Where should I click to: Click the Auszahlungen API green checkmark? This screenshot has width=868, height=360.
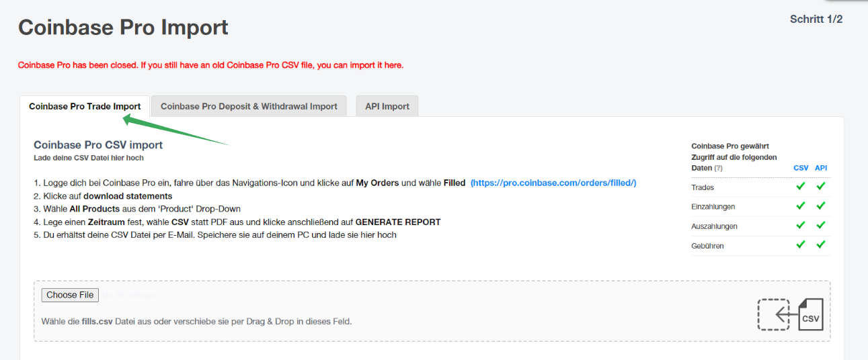click(x=821, y=226)
